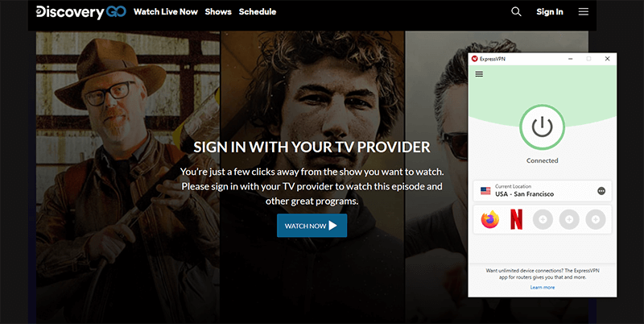Open the Discovery GO hamburger menu
The image size is (644, 324).
583,12
